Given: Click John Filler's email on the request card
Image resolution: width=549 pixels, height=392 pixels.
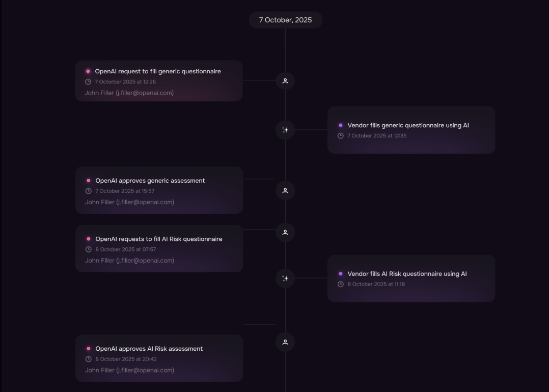Looking at the screenshot, I should (129, 93).
